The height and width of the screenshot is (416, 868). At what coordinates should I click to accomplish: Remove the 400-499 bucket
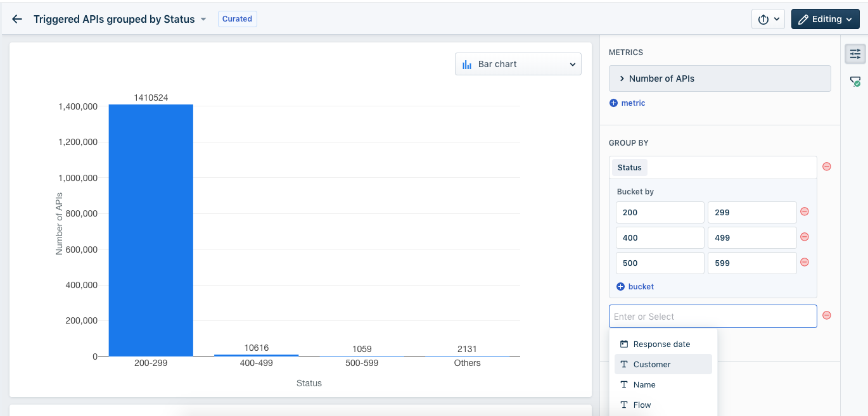[805, 237]
